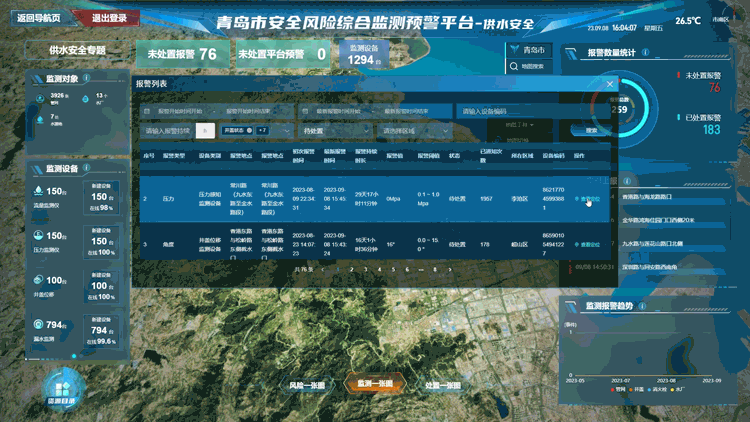Click the info icon beside 报警数量统计
Viewport: 750px width, 422px height.
click(645, 52)
